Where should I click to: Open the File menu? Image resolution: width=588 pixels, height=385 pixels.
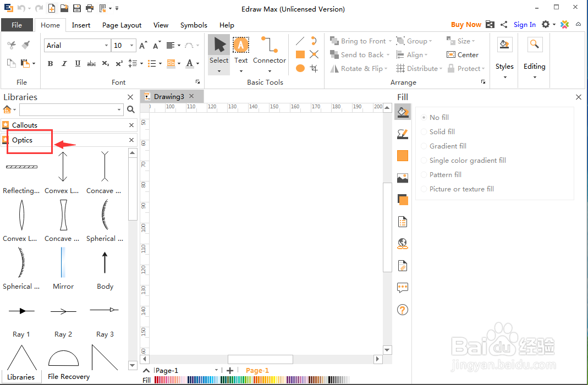(x=17, y=25)
